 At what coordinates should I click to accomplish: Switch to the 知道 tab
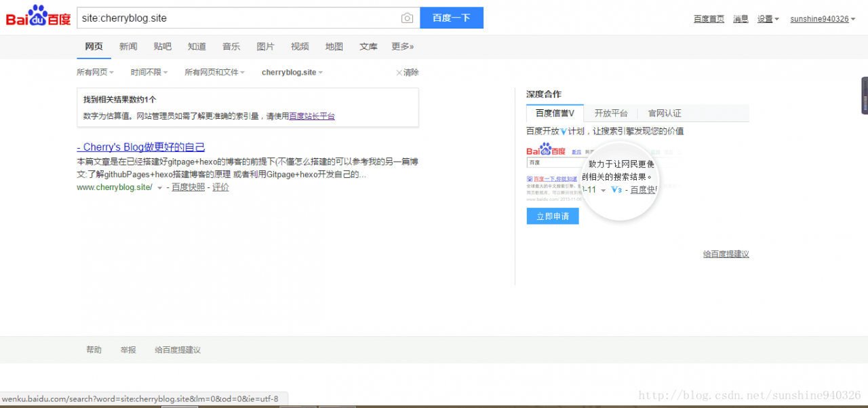click(x=197, y=47)
